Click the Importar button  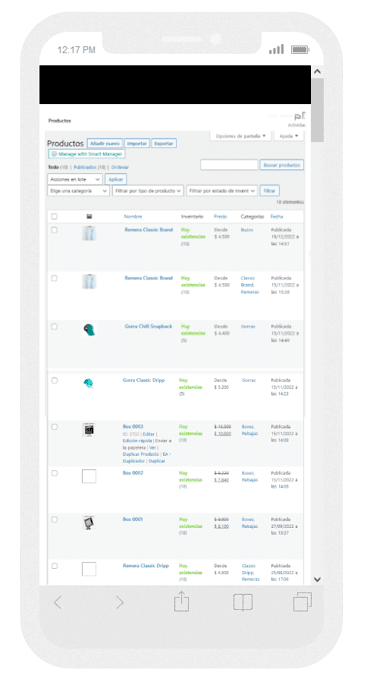pyautogui.click(x=137, y=143)
